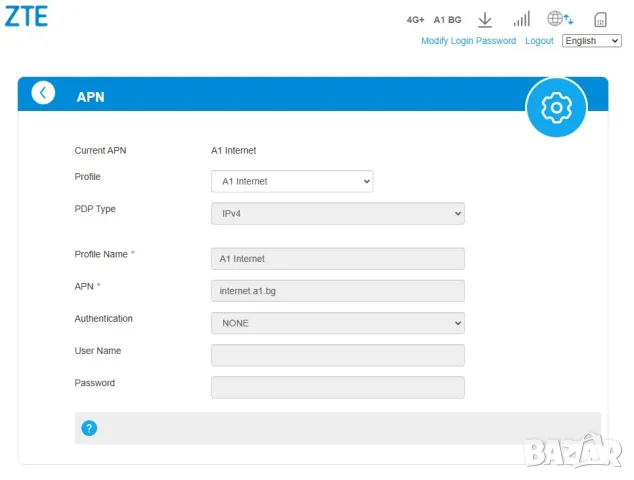Focus the Password input field
The height and width of the screenshot is (480, 634).
pyautogui.click(x=338, y=387)
